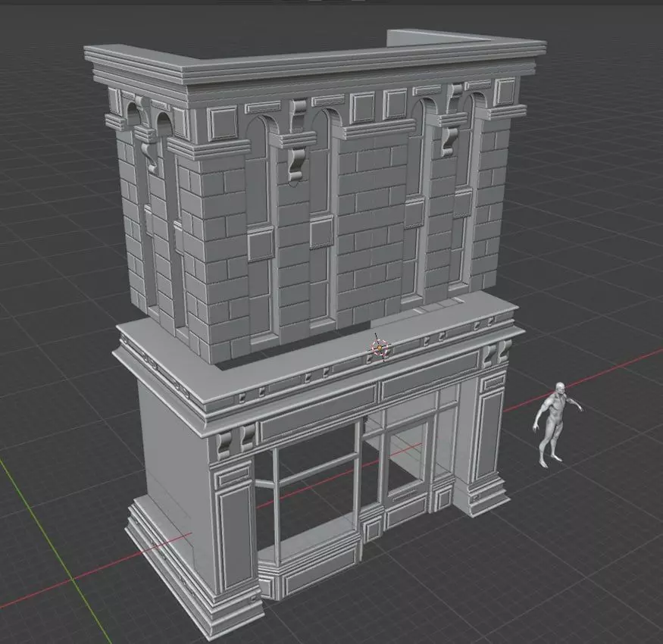Click the 3D cursor crosshair on the ledge
This screenshot has height=644, width=663.
tap(380, 348)
